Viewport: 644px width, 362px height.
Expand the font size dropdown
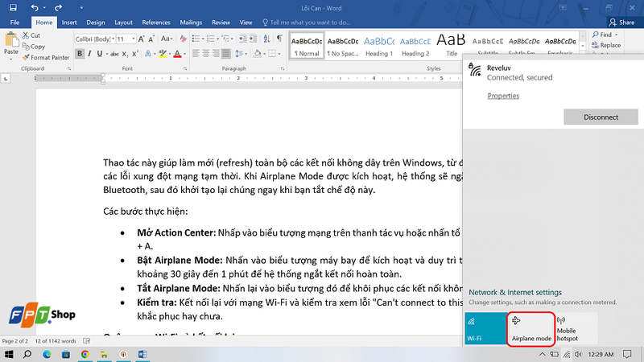(x=134, y=39)
